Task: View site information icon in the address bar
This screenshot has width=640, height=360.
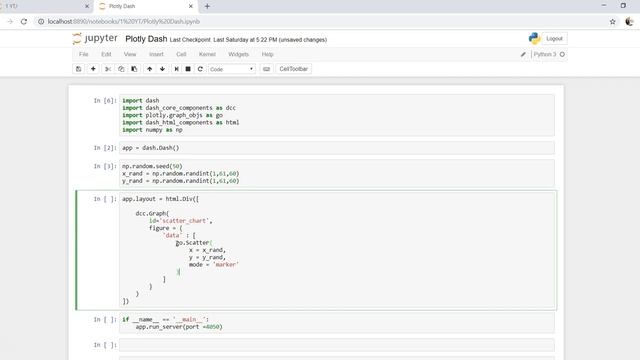Action: tap(41, 22)
